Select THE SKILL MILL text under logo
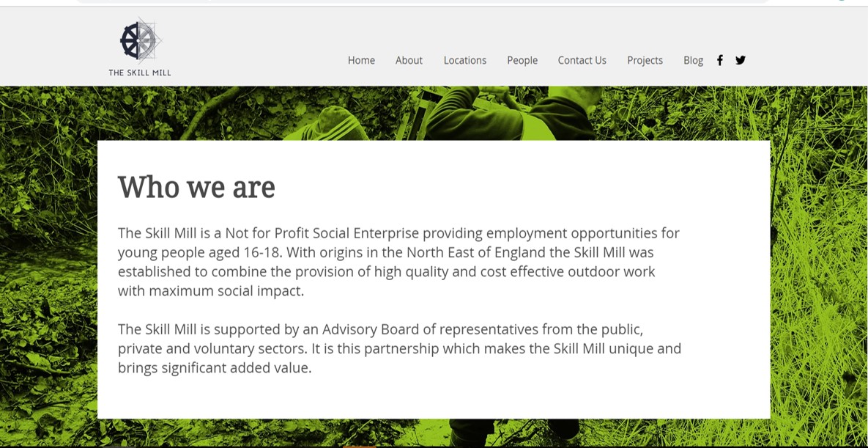The height and width of the screenshot is (448, 868). tap(139, 72)
